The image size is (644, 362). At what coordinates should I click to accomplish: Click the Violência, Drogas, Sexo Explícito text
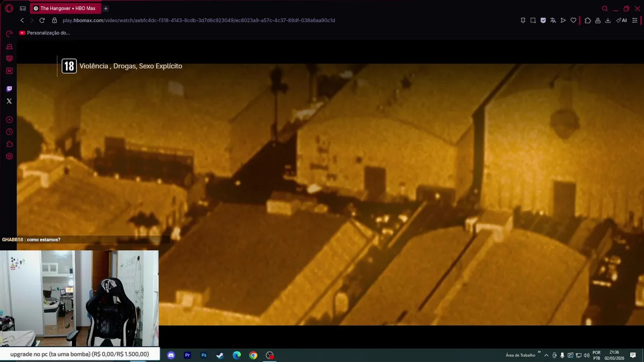tap(131, 66)
